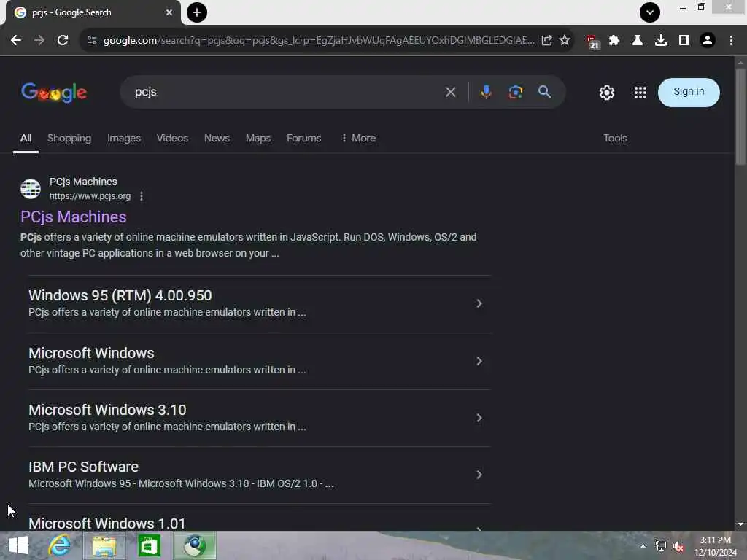The width and height of the screenshot is (747, 560).
Task: Start search by voice
Action: (486, 92)
